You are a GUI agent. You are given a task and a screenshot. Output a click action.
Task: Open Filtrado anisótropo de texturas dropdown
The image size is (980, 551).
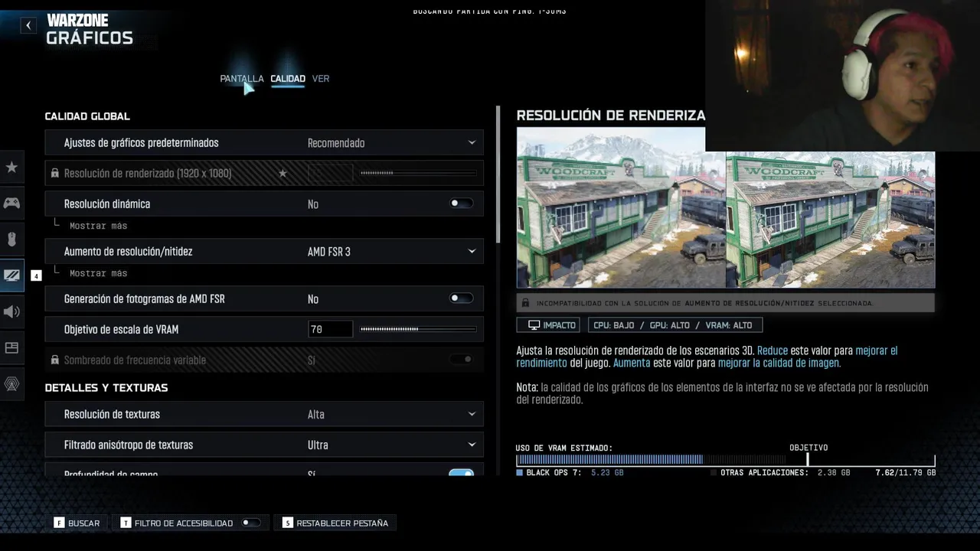pos(264,445)
